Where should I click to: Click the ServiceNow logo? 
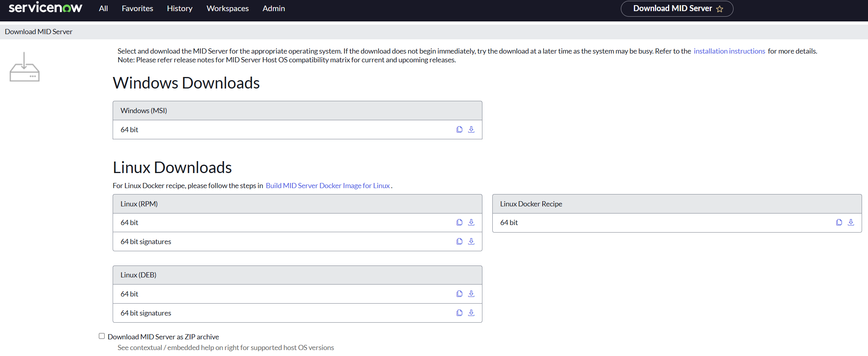tap(45, 8)
